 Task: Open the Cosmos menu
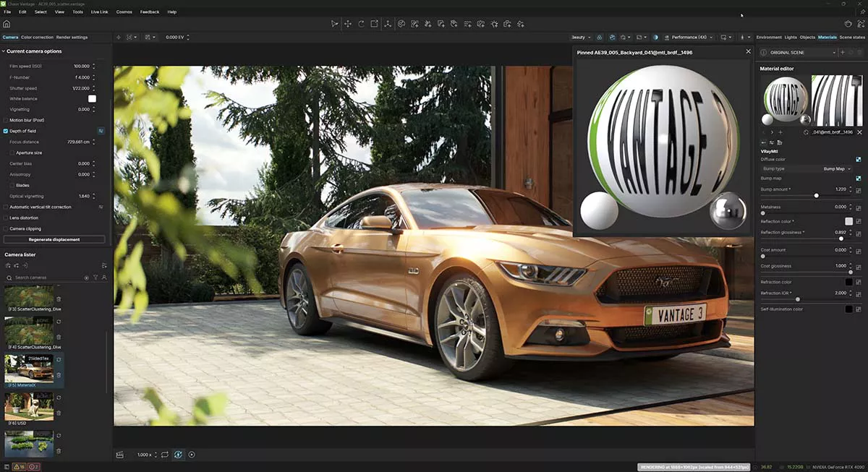pyautogui.click(x=124, y=12)
